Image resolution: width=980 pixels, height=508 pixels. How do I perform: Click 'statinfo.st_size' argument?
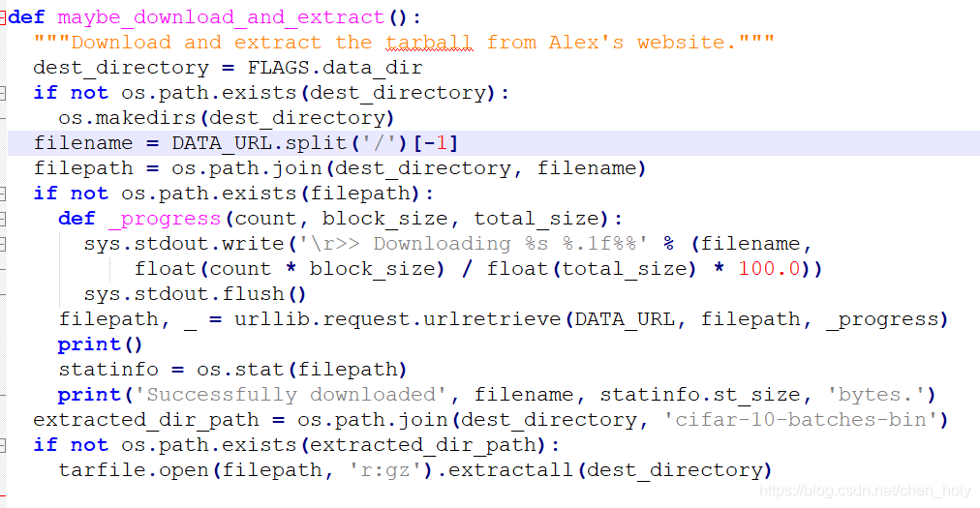click(x=700, y=394)
